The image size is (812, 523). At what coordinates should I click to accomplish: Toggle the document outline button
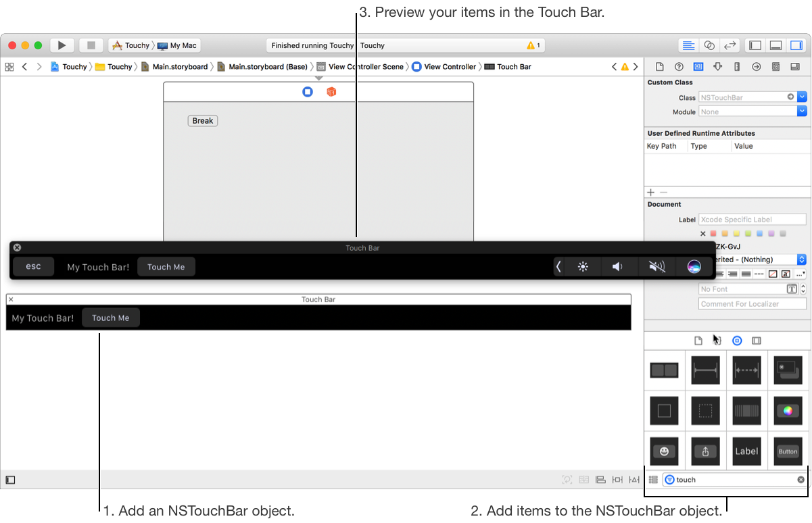pyautogui.click(x=10, y=480)
